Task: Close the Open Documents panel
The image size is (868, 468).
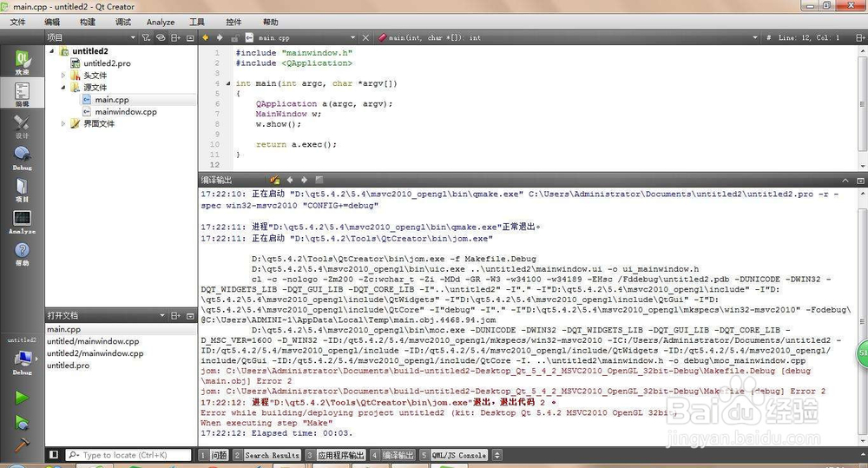Action: coord(190,316)
